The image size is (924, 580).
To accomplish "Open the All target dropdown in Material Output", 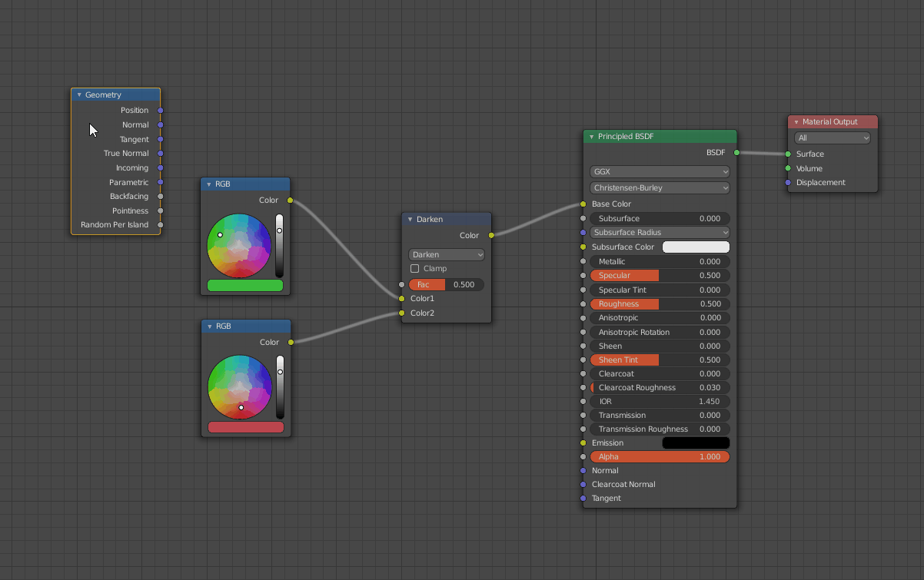I will (833, 138).
